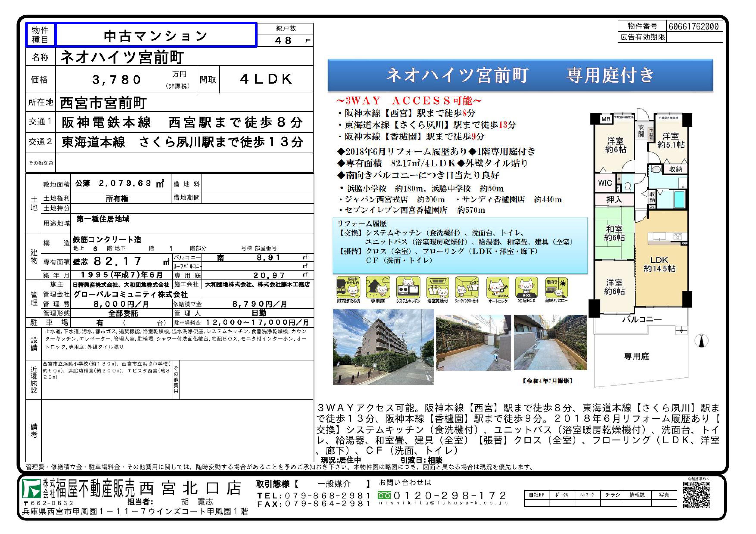
Task: Select the ウォークインクローゼット icon
Action: tap(467, 288)
